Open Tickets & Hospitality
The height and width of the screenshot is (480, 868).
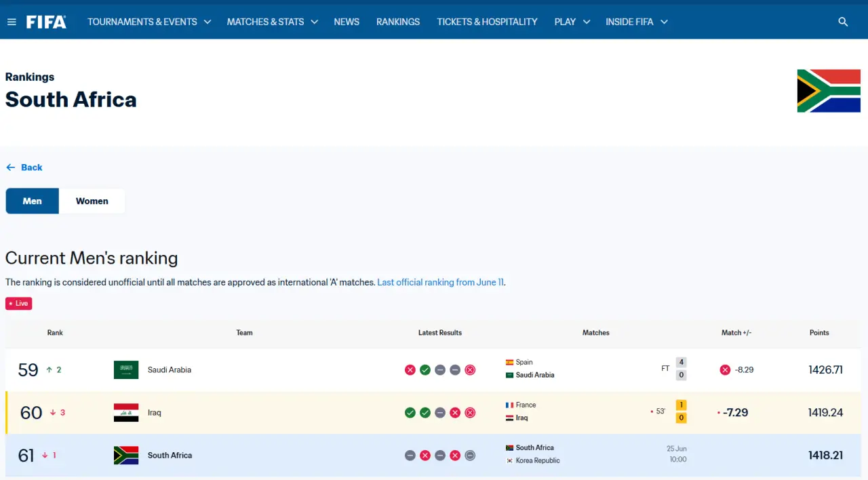pos(487,22)
